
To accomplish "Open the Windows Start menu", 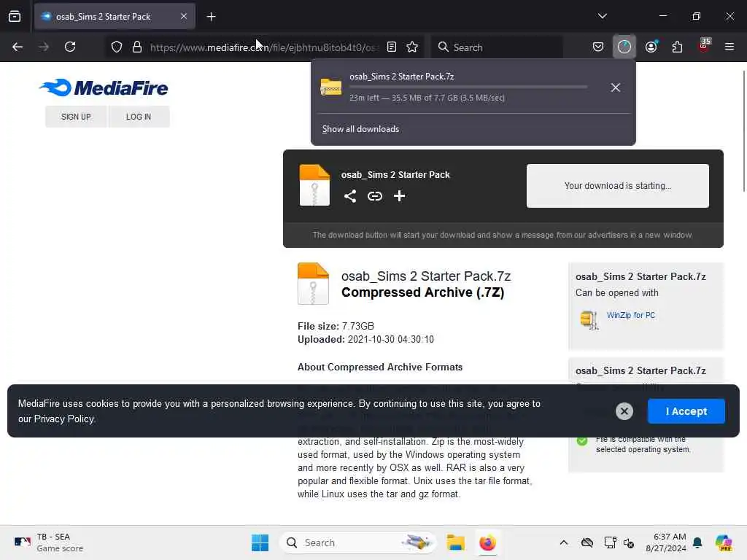I will click(x=260, y=542).
